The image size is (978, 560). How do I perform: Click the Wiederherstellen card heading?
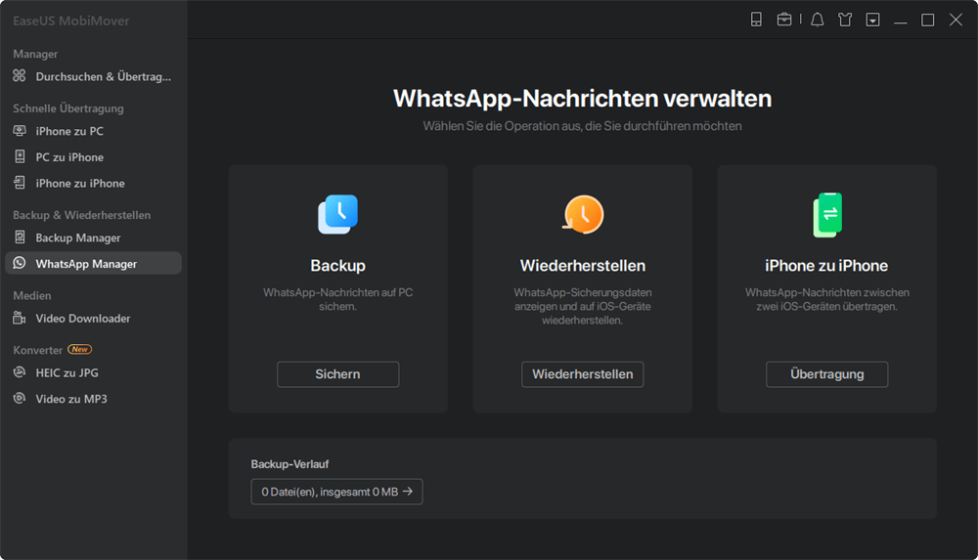point(583,266)
